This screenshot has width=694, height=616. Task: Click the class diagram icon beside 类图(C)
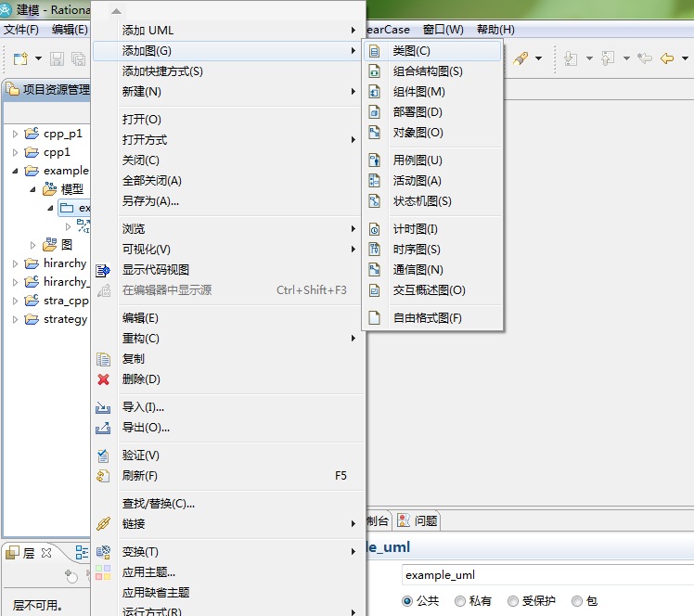pyautogui.click(x=375, y=51)
